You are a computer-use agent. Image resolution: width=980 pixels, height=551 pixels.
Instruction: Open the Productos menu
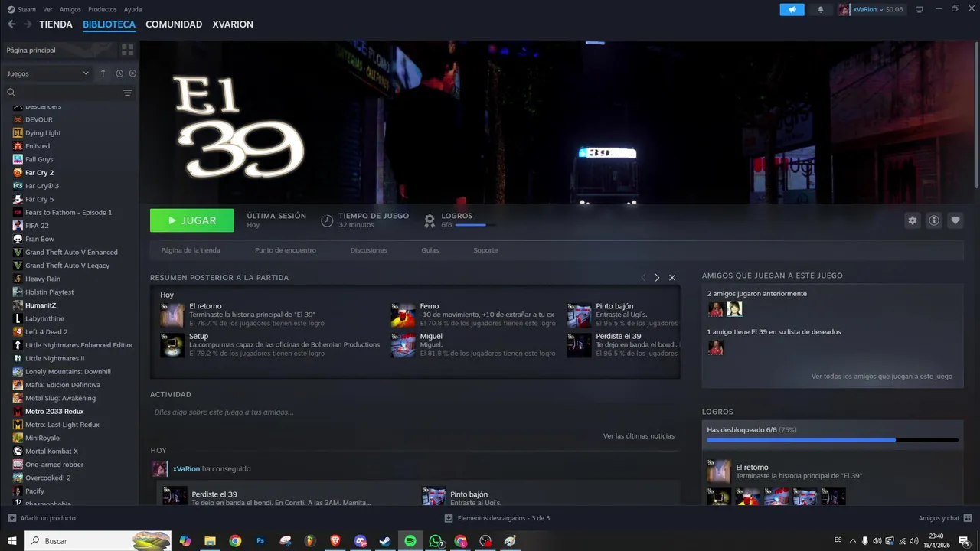(x=102, y=9)
